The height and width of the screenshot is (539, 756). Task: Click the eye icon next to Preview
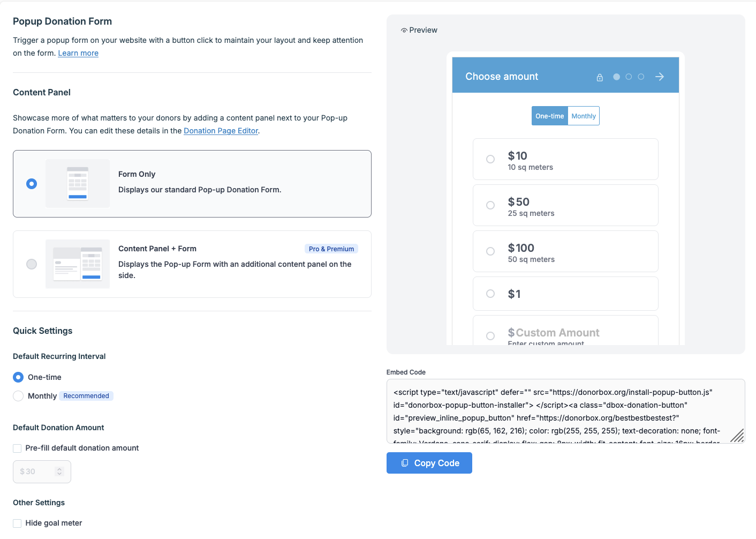pos(404,31)
